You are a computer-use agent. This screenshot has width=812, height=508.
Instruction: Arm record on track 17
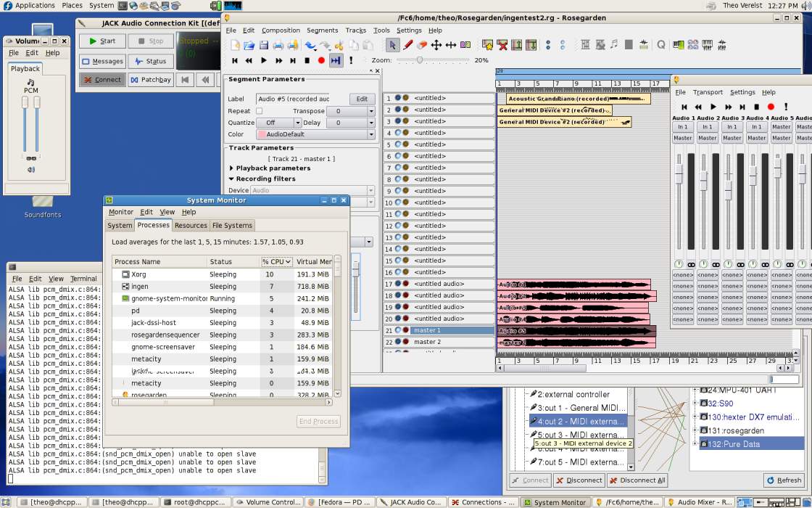point(405,284)
